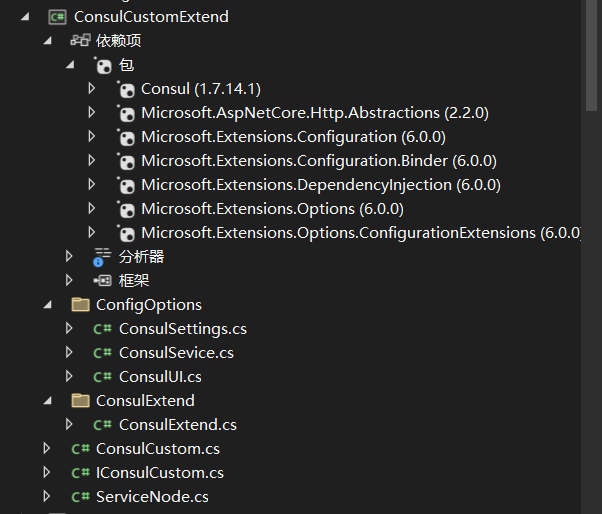602x514 pixels.
Task: Expand the Consul (1.7.14.1) package
Action: [91, 88]
